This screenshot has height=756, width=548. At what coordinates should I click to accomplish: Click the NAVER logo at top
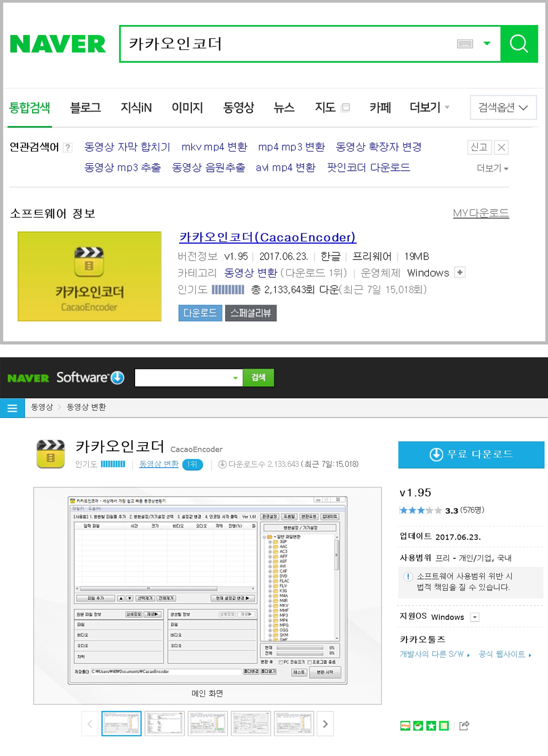pyautogui.click(x=57, y=44)
